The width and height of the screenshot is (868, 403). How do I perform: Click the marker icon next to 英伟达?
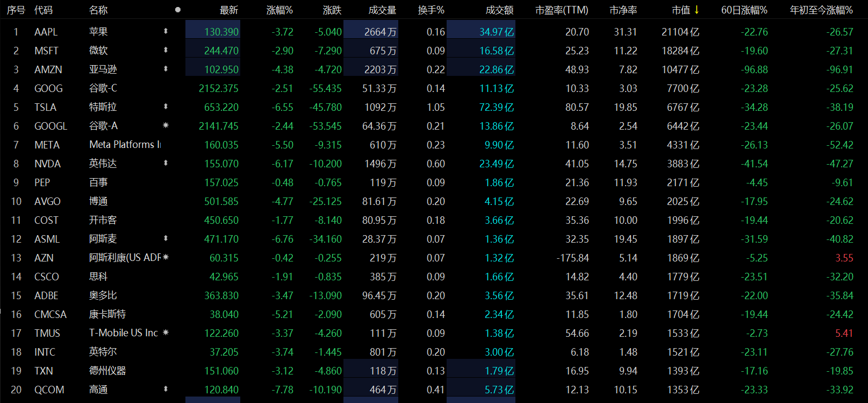[166, 163]
